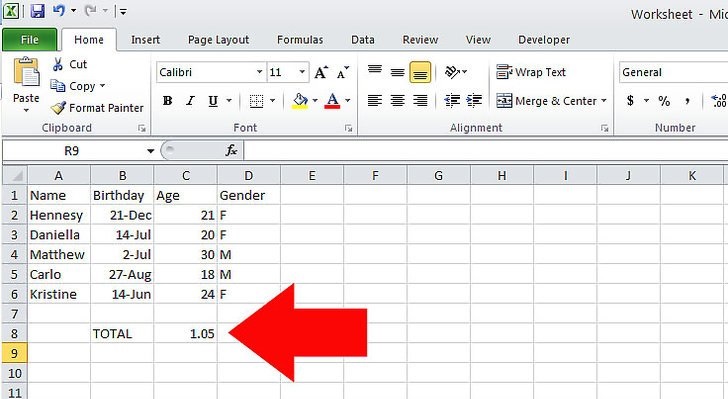Select the Format Painter brush
This screenshot has width=728, height=399.
(x=58, y=108)
